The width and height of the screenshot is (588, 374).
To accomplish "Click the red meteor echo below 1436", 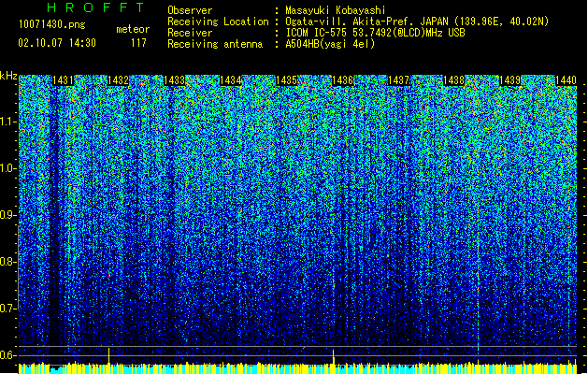I will tap(334, 285).
